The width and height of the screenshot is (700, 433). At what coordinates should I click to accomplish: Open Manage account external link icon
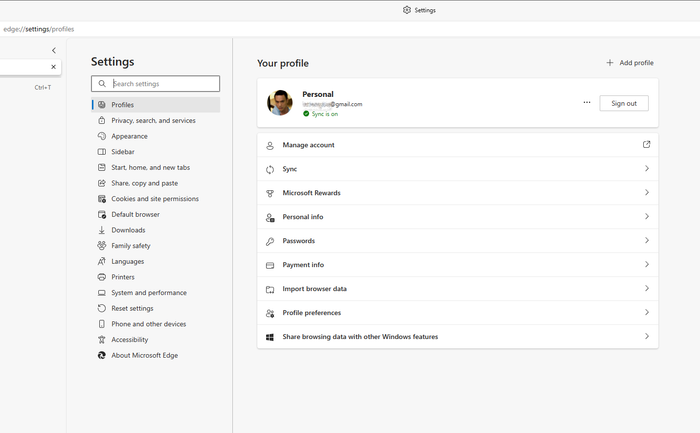point(646,145)
